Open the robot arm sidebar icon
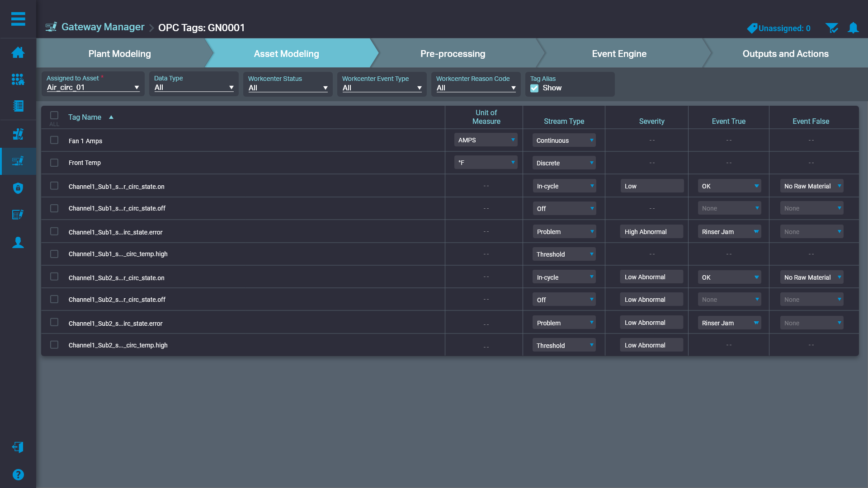 pyautogui.click(x=18, y=134)
